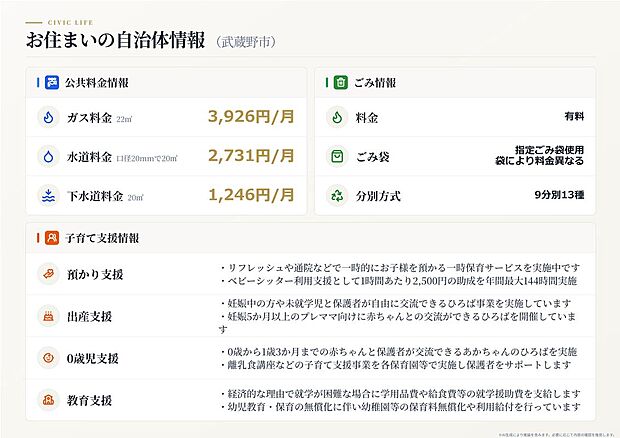
Task: Click the baby face icon beside 0歳児支援
Action: [x=48, y=358]
